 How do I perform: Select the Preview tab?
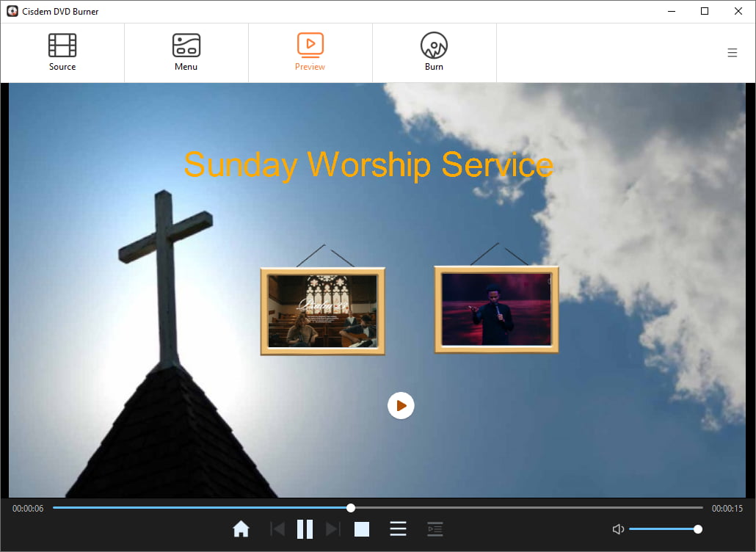(x=310, y=51)
